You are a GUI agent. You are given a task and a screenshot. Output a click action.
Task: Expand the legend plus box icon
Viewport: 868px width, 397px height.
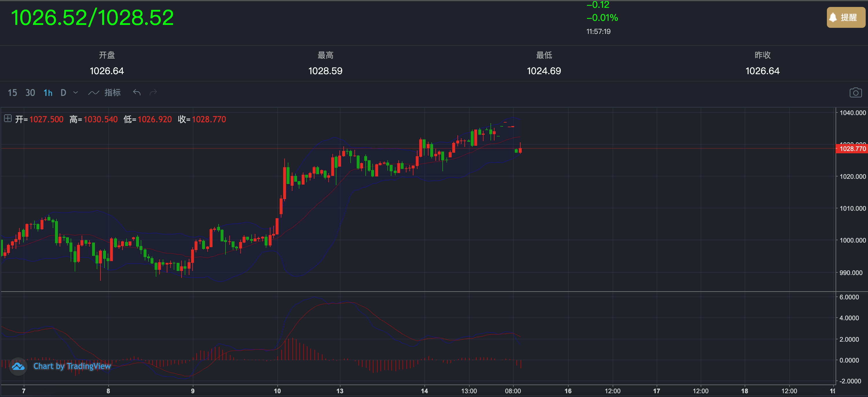[x=8, y=119]
